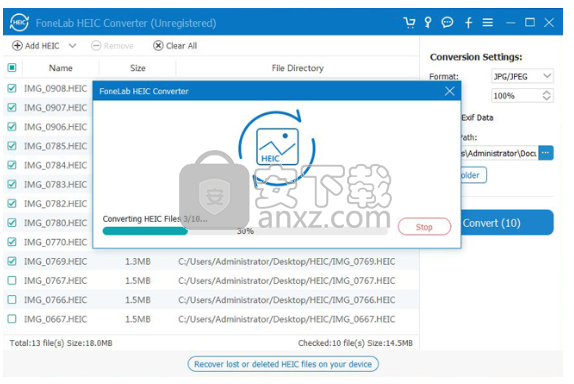Click the conversion progress bar
574x384 pixels.
[x=245, y=231]
